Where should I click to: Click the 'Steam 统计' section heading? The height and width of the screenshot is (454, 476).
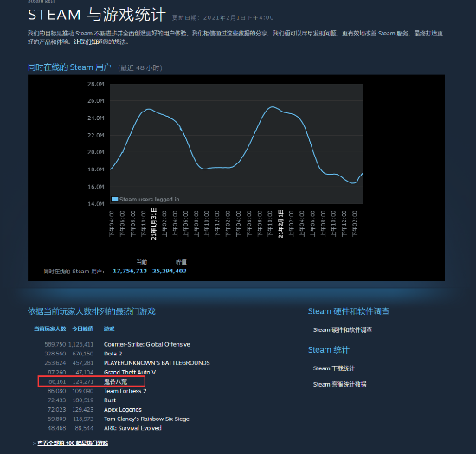tap(329, 350)
